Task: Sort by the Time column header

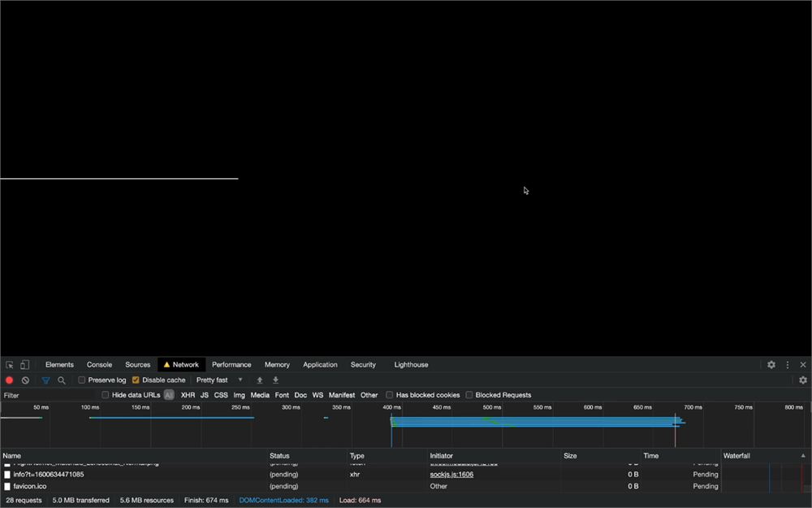Action: (681, 456)
